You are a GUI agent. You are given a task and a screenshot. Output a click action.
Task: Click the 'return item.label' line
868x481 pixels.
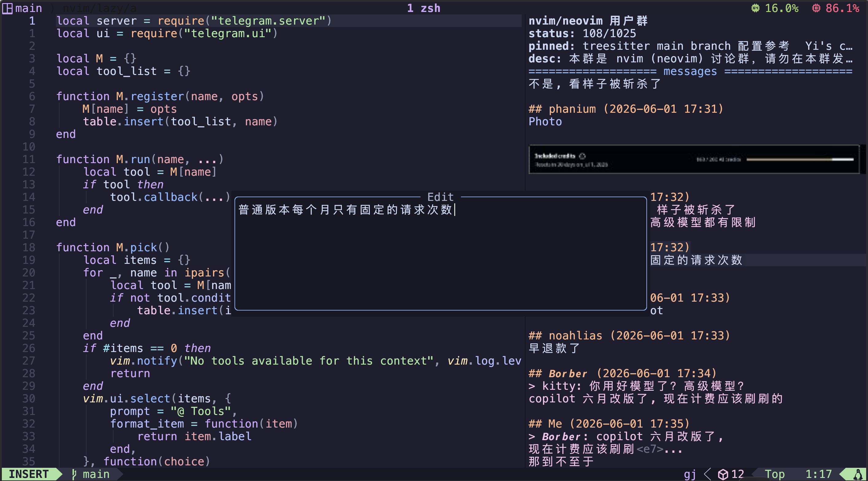tap(194, 436)
